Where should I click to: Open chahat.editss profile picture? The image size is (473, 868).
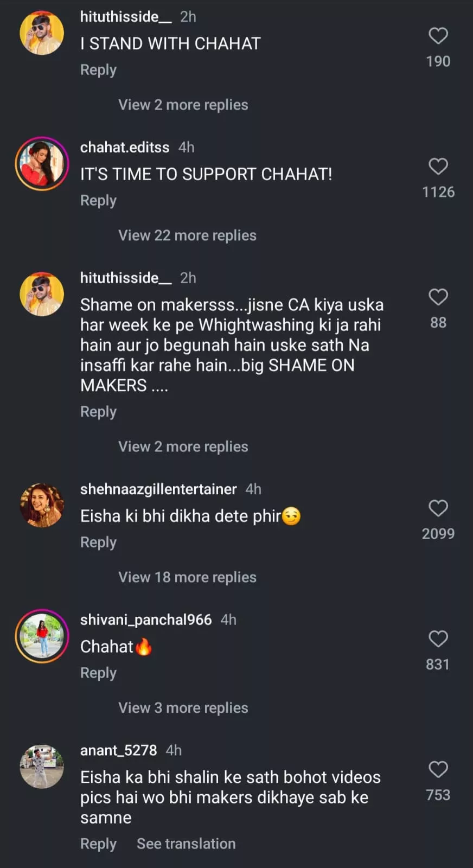pos(42,163)
